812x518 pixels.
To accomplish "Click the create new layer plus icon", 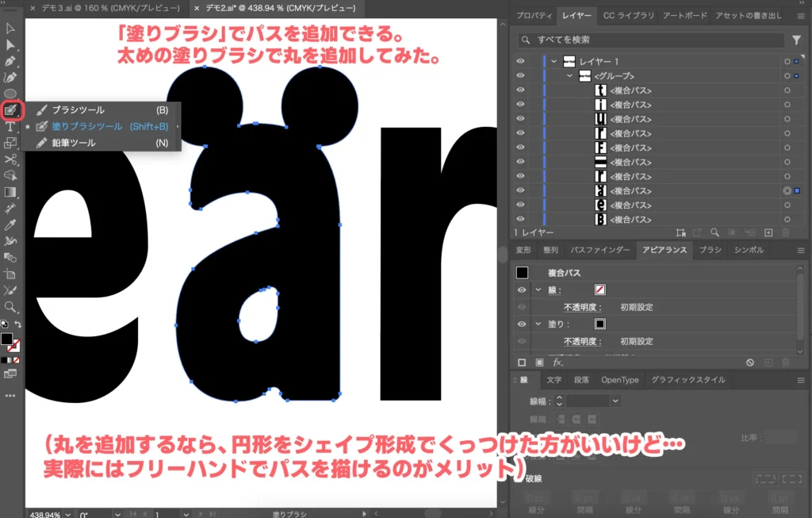I will pos(768,232).
